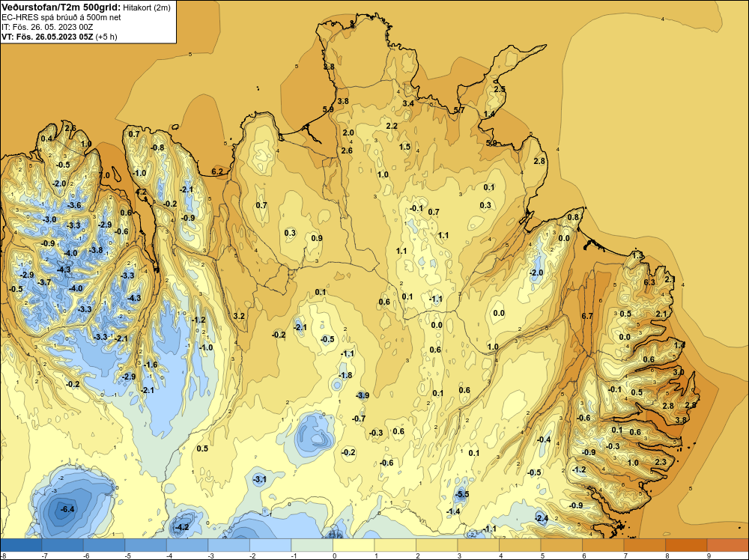Click the -3.1 temperature label
The image size is (749, 560).
tap(259, 479)
